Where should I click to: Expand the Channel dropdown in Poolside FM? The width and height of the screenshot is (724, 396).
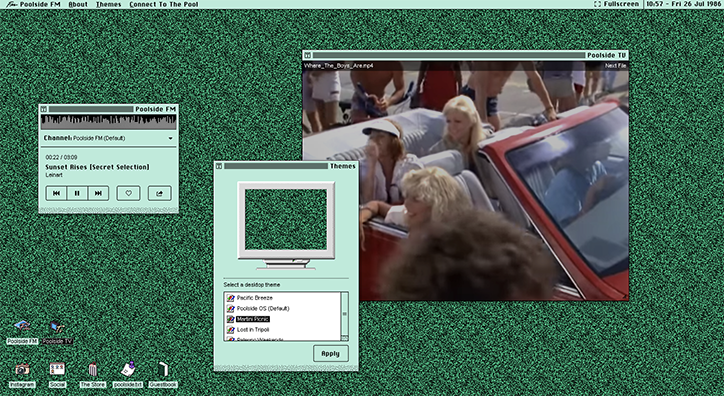click(170, 138)
